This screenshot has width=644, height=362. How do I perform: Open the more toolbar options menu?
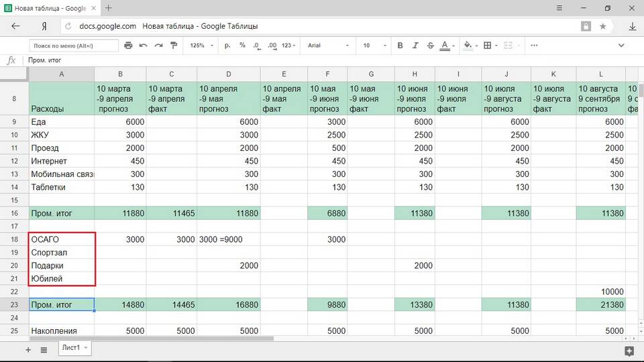click(534, 46)
